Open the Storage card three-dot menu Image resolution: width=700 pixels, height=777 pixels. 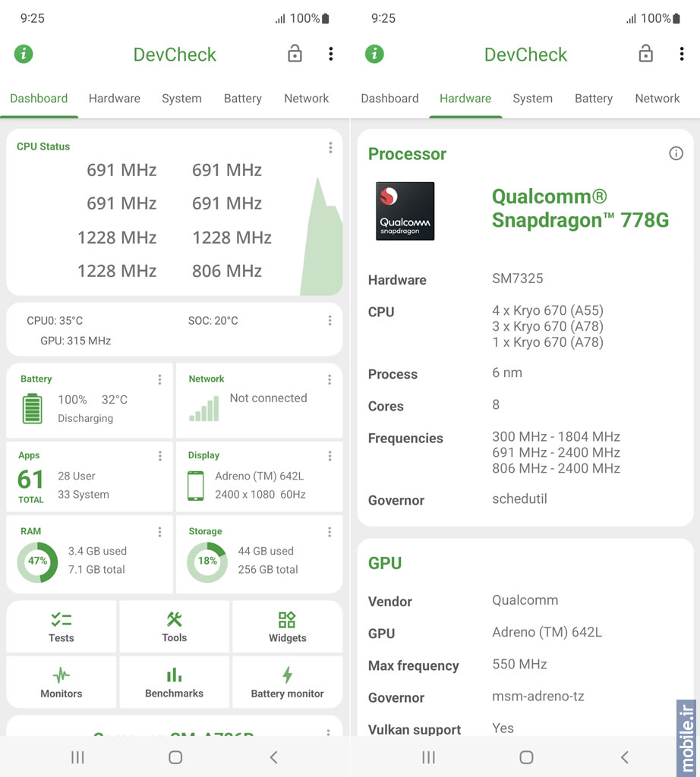click(330, 532)
